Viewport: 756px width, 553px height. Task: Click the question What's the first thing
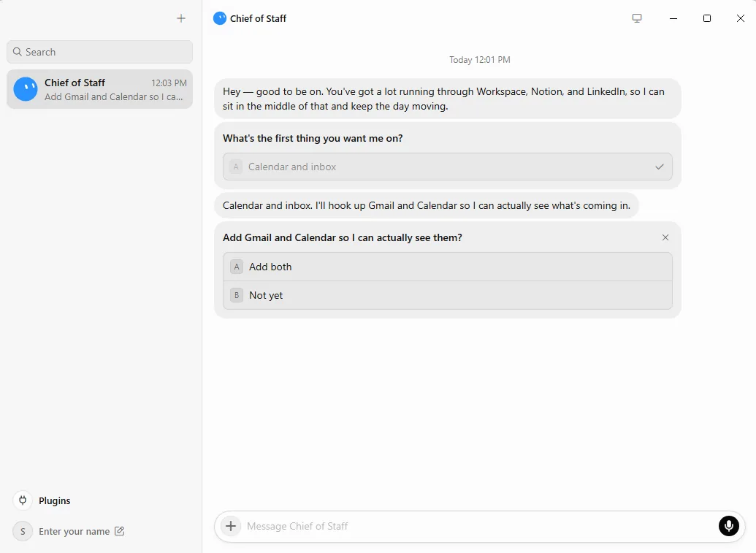(313, 138)
